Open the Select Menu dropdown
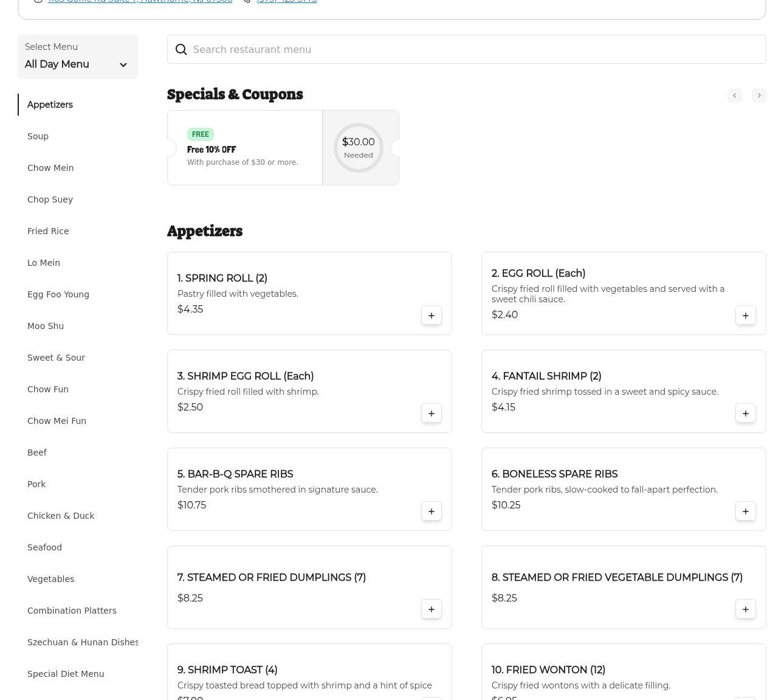Image resolution: width=784 pixels, height=700 pixels. click(x=77, y=57)
